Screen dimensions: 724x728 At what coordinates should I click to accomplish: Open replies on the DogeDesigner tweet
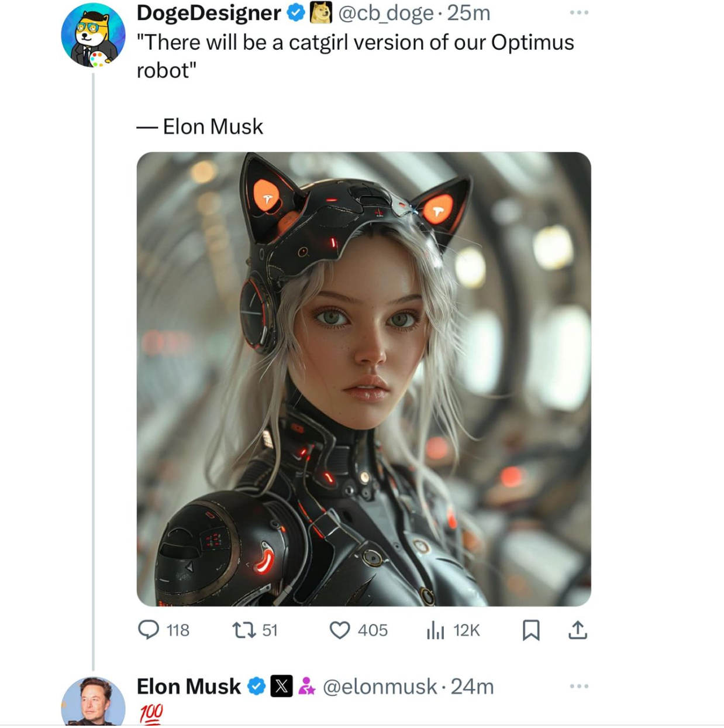(163, 630)
